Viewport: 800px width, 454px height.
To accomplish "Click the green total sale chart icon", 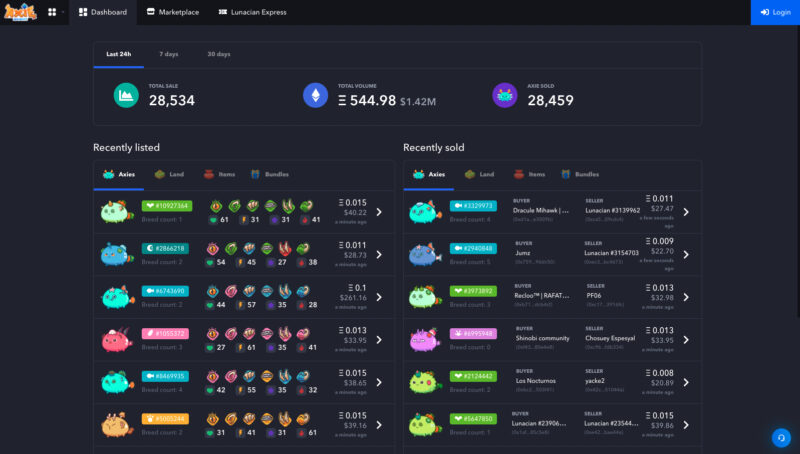I will point(126,96).
